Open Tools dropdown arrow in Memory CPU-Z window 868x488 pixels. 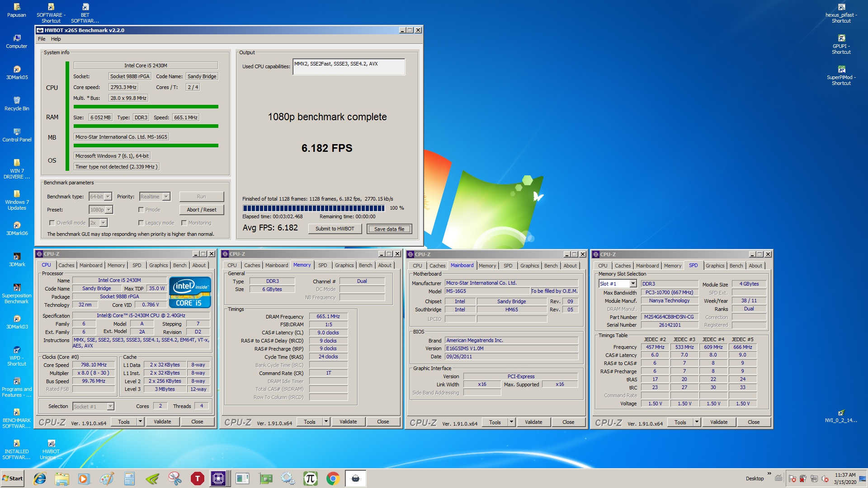326,422
